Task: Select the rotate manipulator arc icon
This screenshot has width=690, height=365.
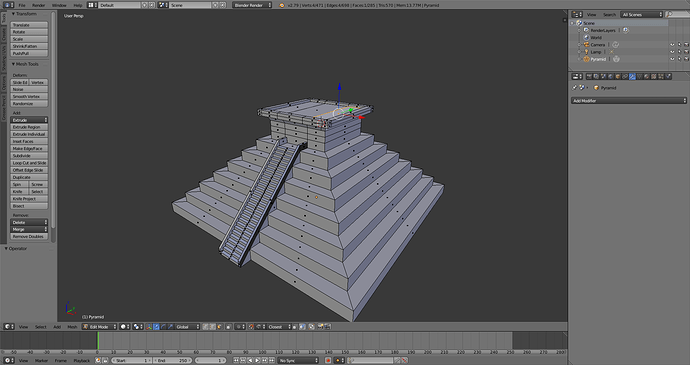Action: 163,327
